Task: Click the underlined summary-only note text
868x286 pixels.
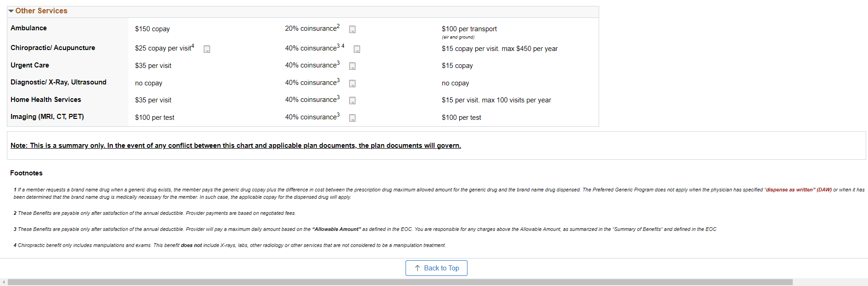Action: [235, 146]
